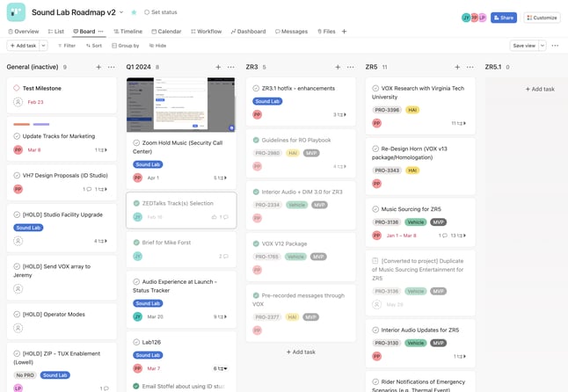This screenshot has width=568, height=392.
Task: Mark Update Tracks for Marketing complete
Action: [x=17, y=136]
